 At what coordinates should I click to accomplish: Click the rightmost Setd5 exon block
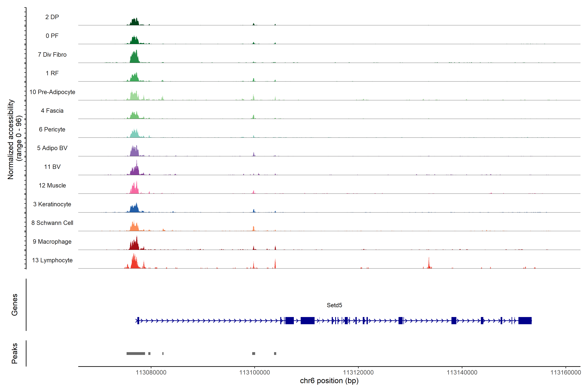click(525, 320)
